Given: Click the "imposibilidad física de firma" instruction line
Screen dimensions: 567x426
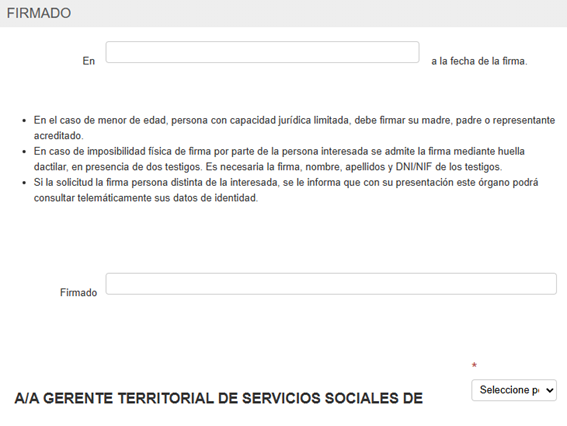Looking at the screenshot, I should point(279,151).
